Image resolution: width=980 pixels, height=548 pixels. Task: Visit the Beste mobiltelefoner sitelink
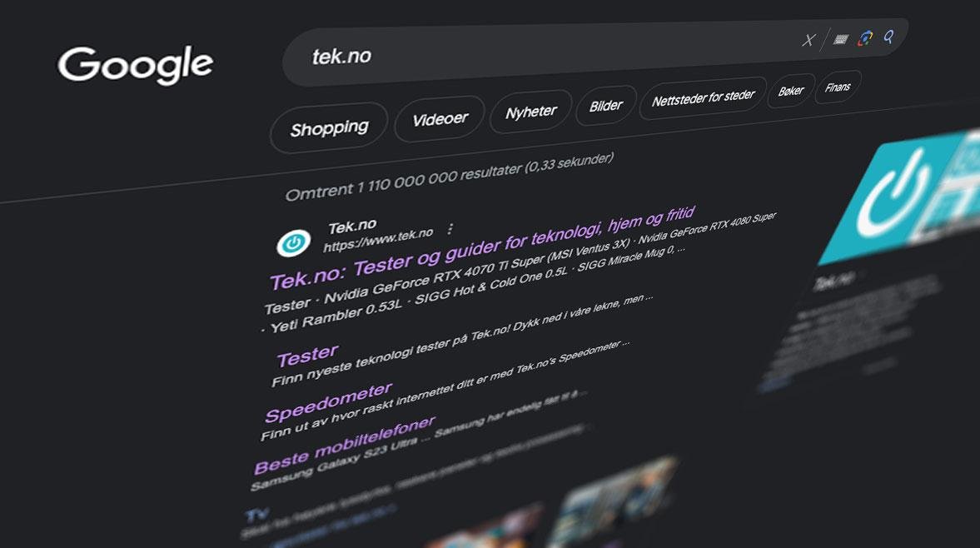pyautogui.click(x=345, y=445)
